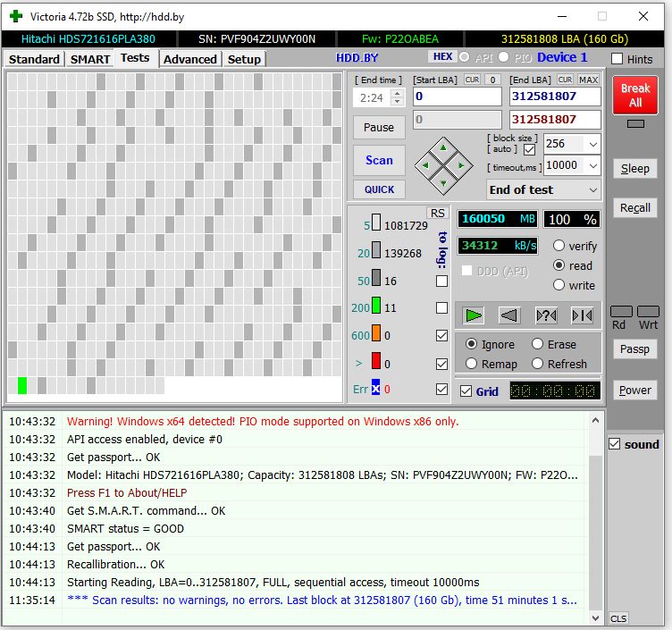Click the red Break All button
672x630 pixels.
[x=635, y=95]
